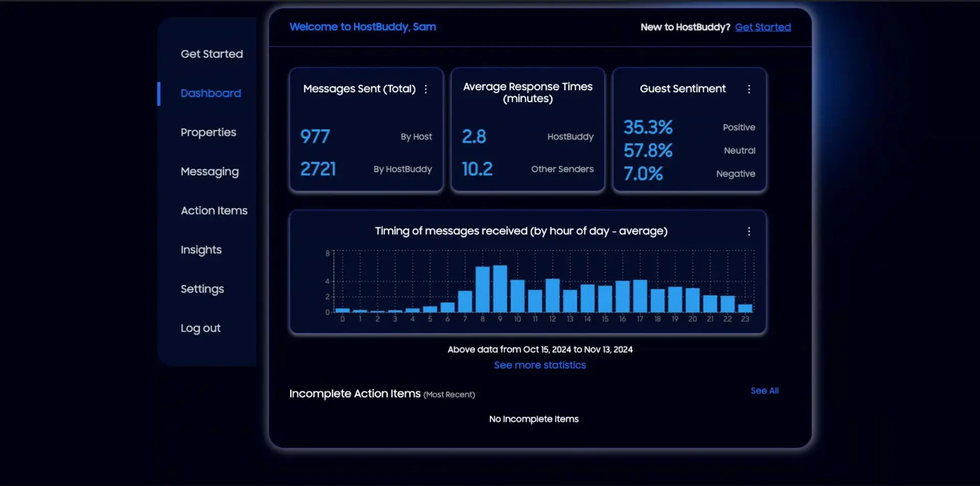The width and height of the screenshot is (980, 486).
Task: Follow the Get Started link in header
Action: (x=763, y=27)
